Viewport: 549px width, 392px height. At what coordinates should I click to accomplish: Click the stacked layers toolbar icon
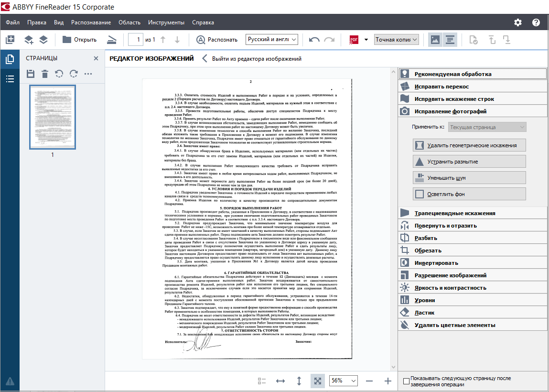coord(43,40)
